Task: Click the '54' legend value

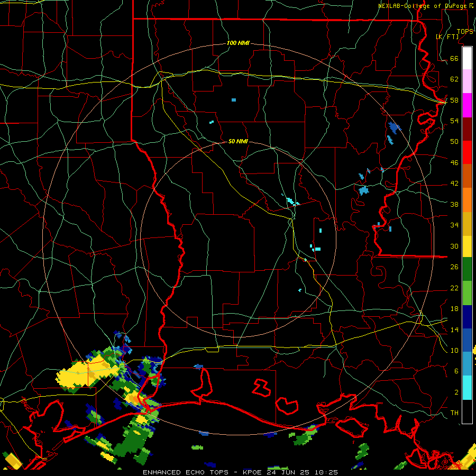Action: [x=454, y=121]
